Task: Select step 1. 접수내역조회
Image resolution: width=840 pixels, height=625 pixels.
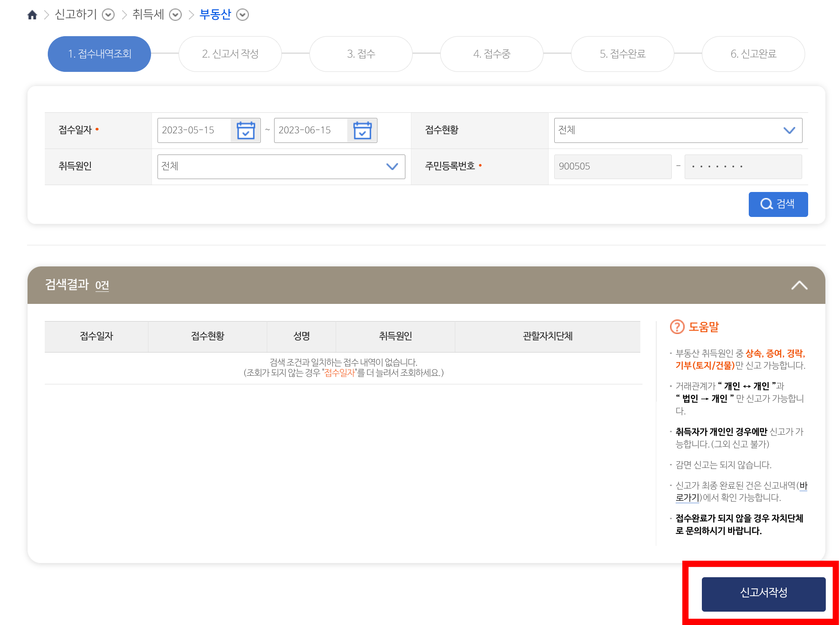Action: coord(99,54)
